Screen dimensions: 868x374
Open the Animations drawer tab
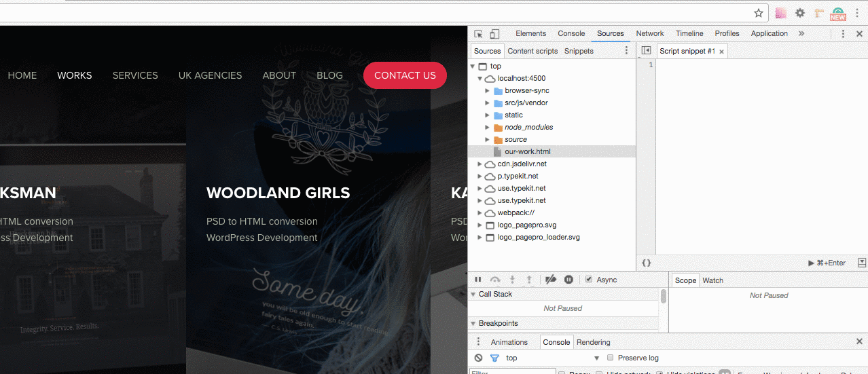[x=509, y=342]
